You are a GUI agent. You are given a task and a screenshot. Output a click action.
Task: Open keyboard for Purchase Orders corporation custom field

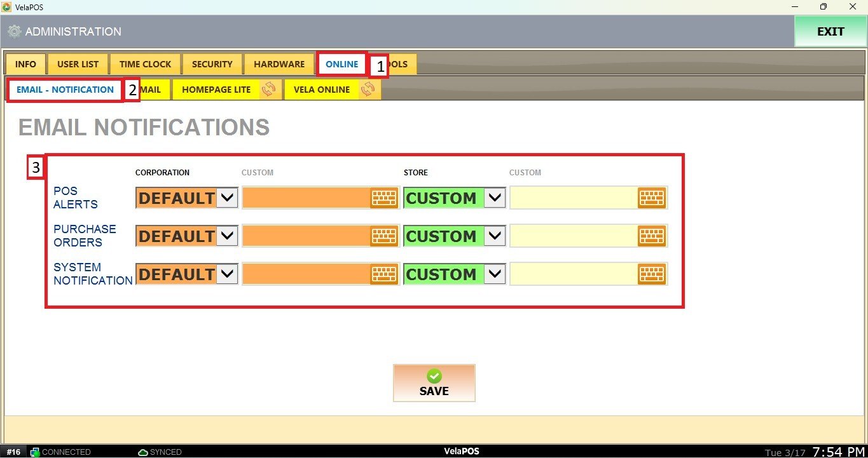(384, 236)
